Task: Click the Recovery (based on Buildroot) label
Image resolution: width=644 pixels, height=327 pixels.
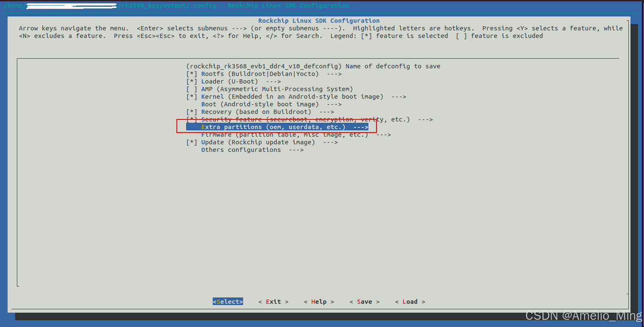Action: click(x=256, y=112)
